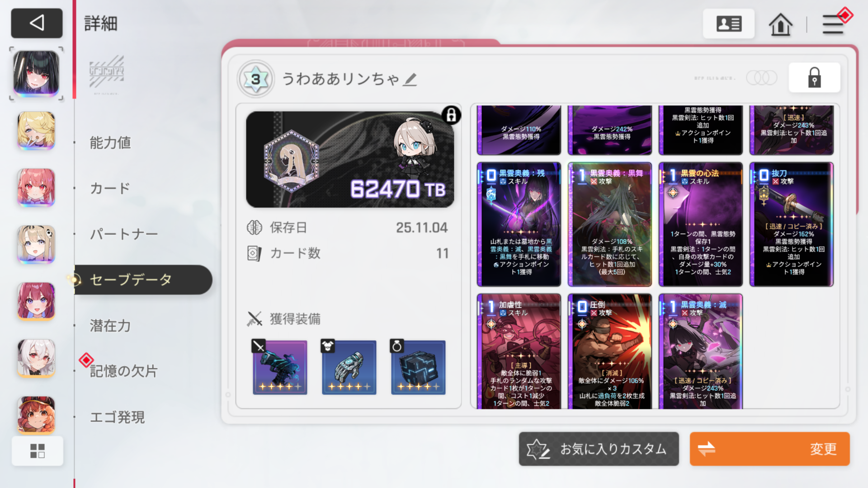
Task: Select the 抜刀 attack card
Action: click(x=791, y=225)
